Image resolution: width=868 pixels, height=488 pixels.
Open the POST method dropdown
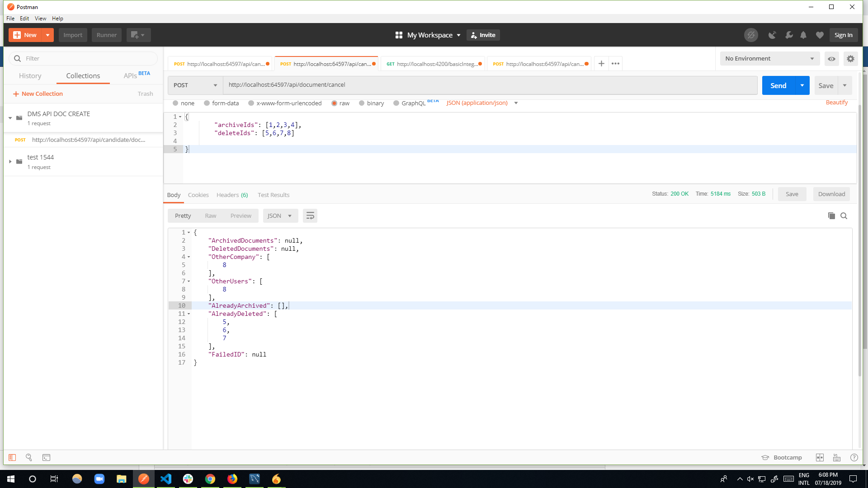click(x=195, y=85)
